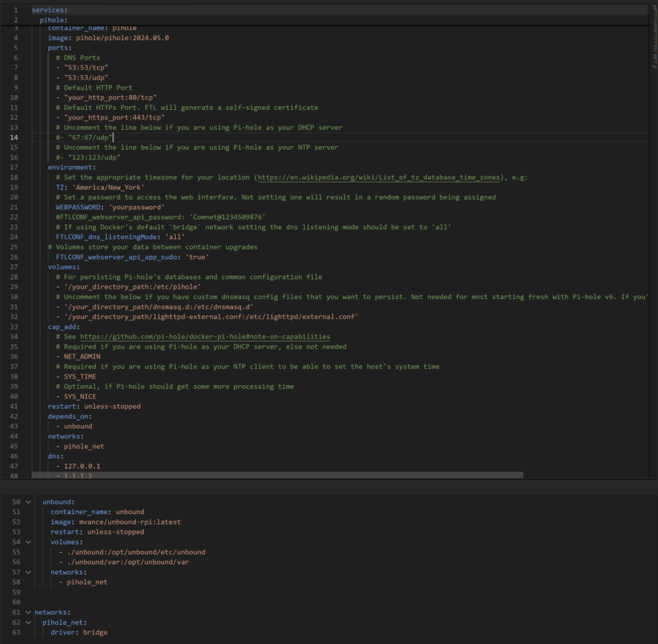Click the horizontal scrollbar under the editor
This screenshot has height=644, width=658.
(277, 476)
